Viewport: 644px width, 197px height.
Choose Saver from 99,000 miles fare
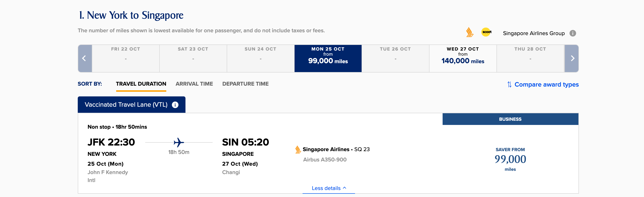coord(510,159)
